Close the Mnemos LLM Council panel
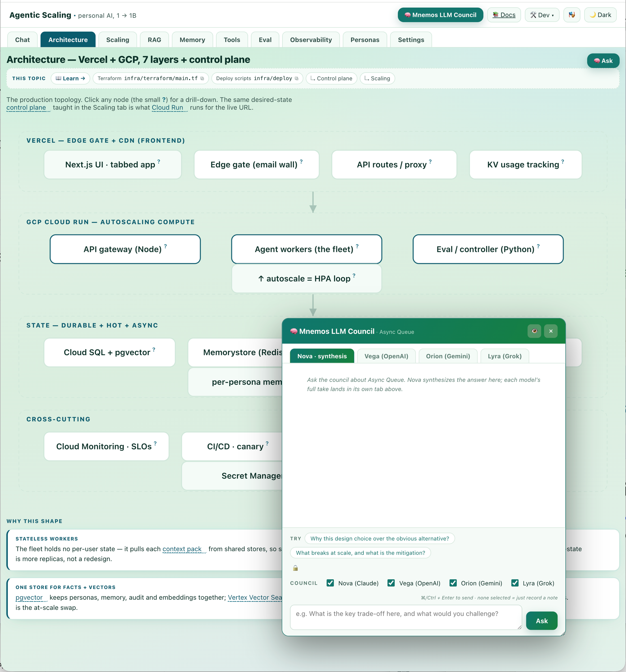This screenshot has width=626, height=672. point(551,331)
